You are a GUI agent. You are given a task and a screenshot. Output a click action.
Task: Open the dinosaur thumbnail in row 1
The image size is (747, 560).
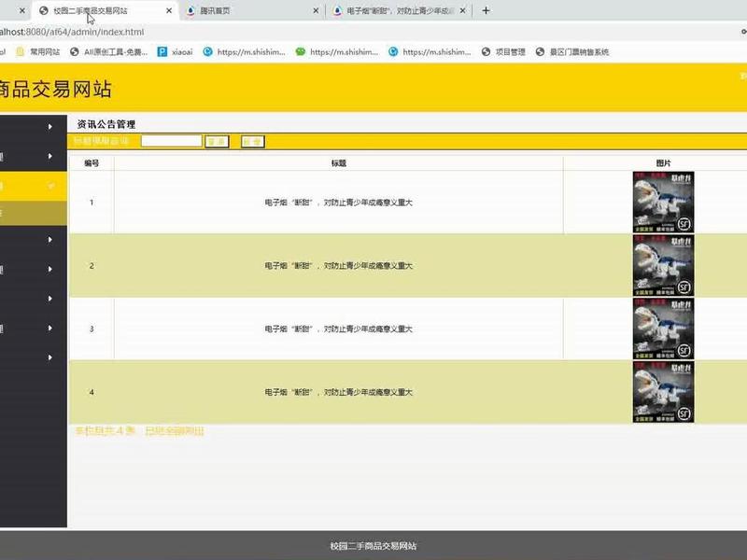(663, 203)
